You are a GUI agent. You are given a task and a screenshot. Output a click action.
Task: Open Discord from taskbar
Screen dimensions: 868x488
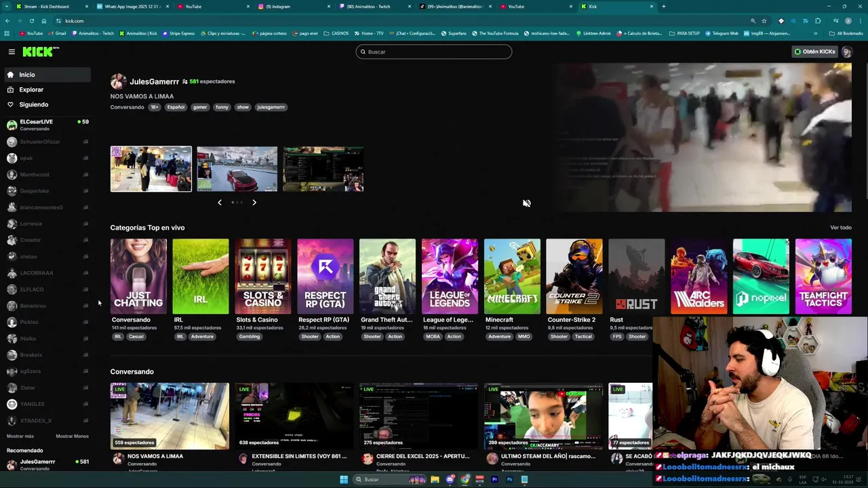[x=450, y=479]
